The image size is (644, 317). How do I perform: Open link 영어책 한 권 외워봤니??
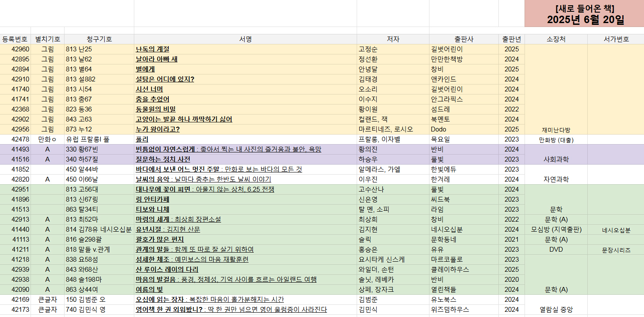(x=169, y=310)
